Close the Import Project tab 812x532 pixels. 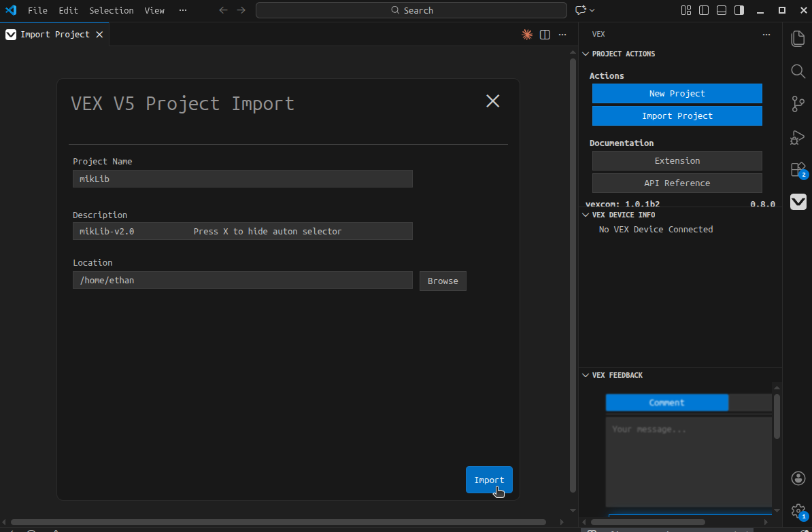click(99, 35)
